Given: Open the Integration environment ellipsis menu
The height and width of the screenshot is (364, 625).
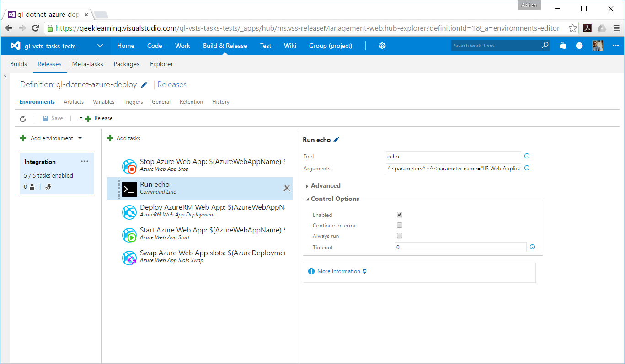Looking at the screenshot, I should [85, 161].
